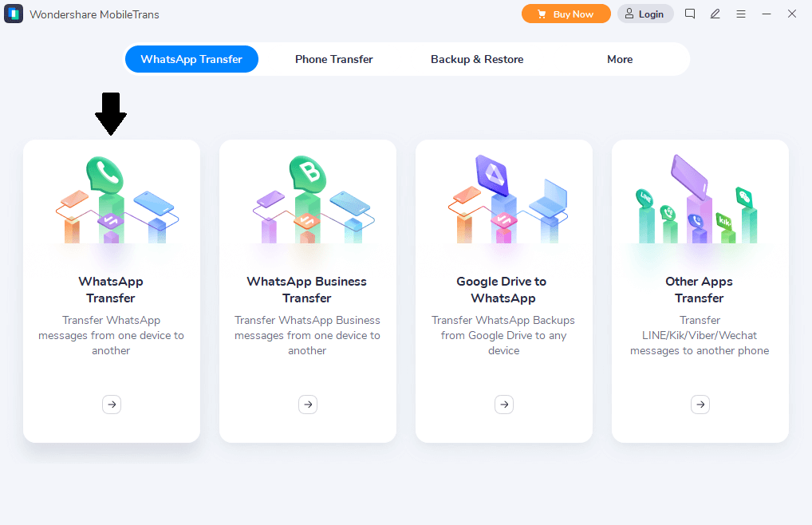Screen dimensions: 812x525
Task: Open the feedback message icon
Action: click(x=690, y=14)
